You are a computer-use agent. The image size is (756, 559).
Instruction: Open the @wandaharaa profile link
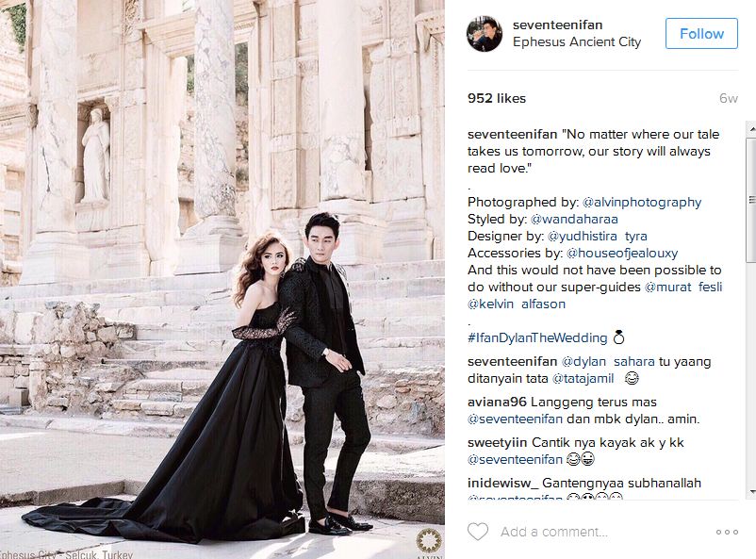click(x=574, y=219)
